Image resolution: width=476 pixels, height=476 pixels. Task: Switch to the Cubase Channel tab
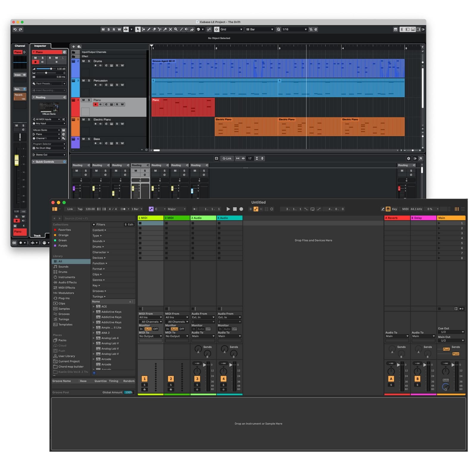(x=20, y=46)
